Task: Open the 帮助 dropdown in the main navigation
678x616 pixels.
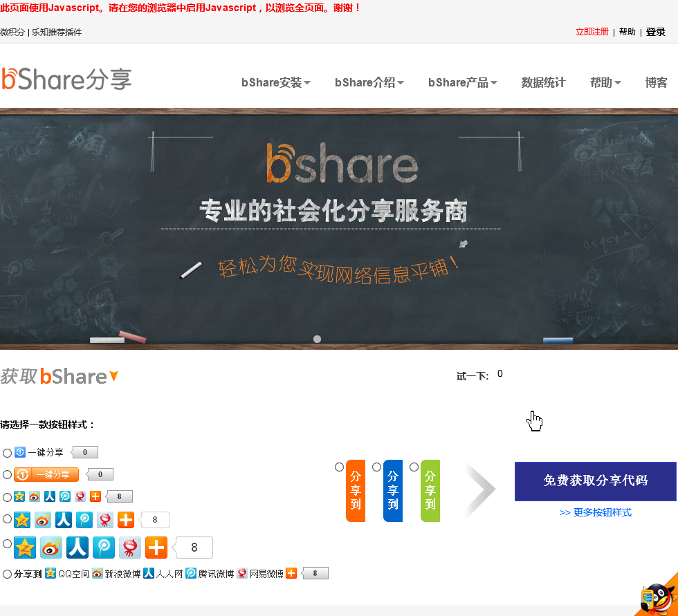Action: click(605, 82)
